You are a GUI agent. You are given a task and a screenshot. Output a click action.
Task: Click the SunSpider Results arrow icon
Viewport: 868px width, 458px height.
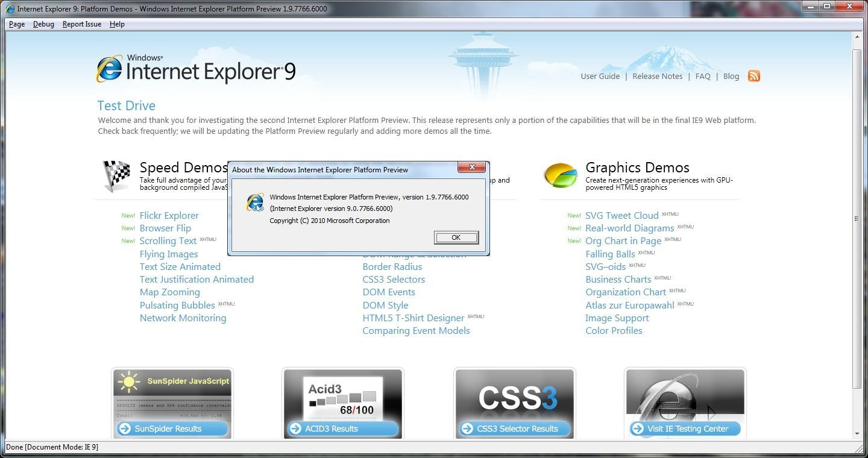click(125, 428)
